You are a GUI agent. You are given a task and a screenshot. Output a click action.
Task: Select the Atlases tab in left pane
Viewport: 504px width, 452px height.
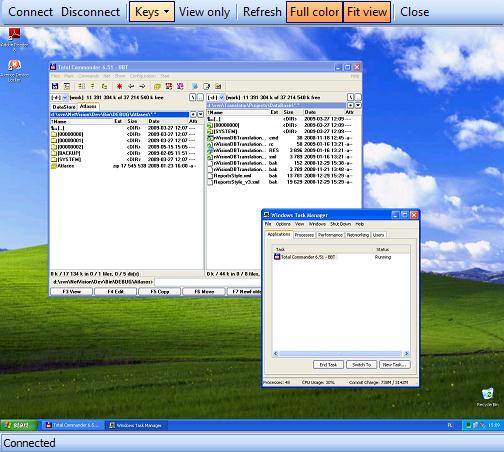pos(88,106)
